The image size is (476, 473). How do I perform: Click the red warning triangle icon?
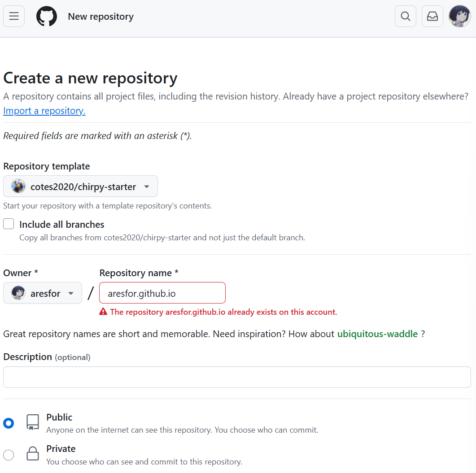pos(103,312)
